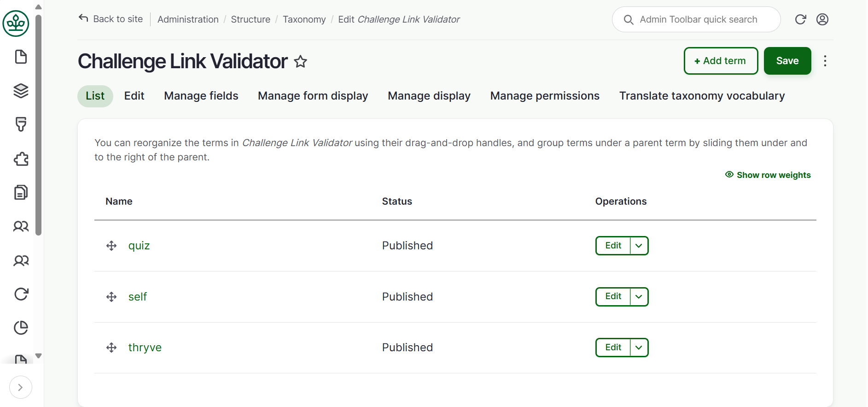Viewport: 868px width, 407px height.
Task: Switch to the Manage fields tab
Action: tap(201, 96)
